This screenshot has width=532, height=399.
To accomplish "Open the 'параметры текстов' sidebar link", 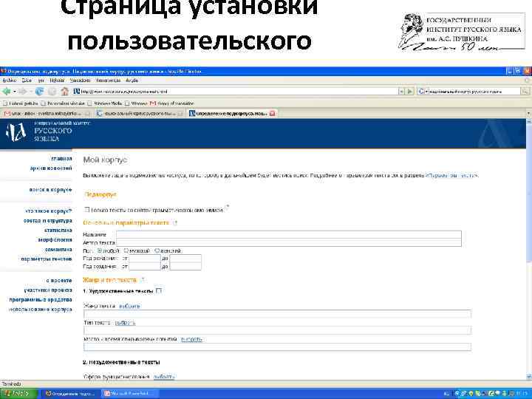I will point(47,259).
